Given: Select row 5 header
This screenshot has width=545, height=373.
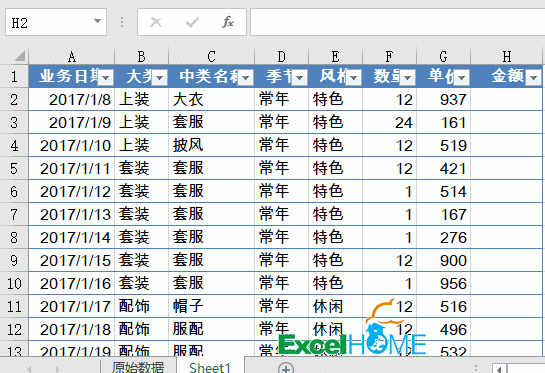Looking at the screenshot, I should coord(14,169).
